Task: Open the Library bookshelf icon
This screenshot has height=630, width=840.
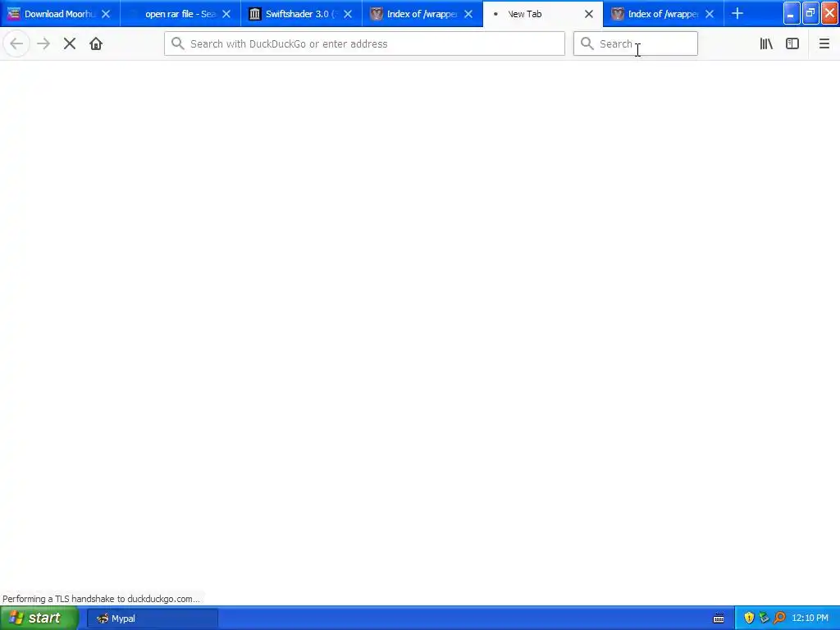Action: 766,43
